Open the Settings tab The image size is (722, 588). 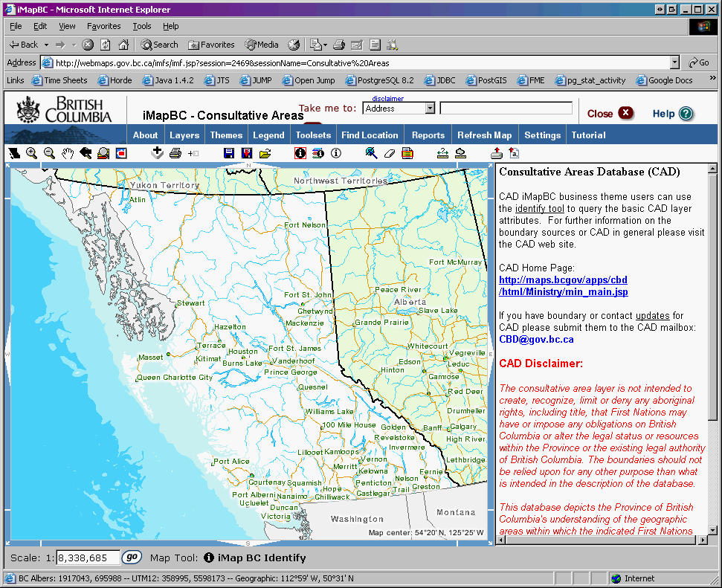pyautogui.click(x=542, y=135)
